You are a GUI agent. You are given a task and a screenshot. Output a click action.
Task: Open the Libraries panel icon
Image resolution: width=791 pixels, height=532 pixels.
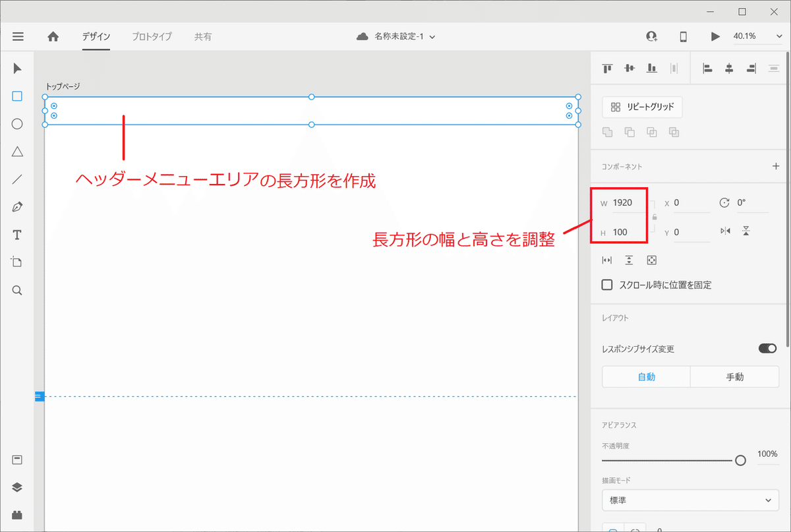coord(18,459)
